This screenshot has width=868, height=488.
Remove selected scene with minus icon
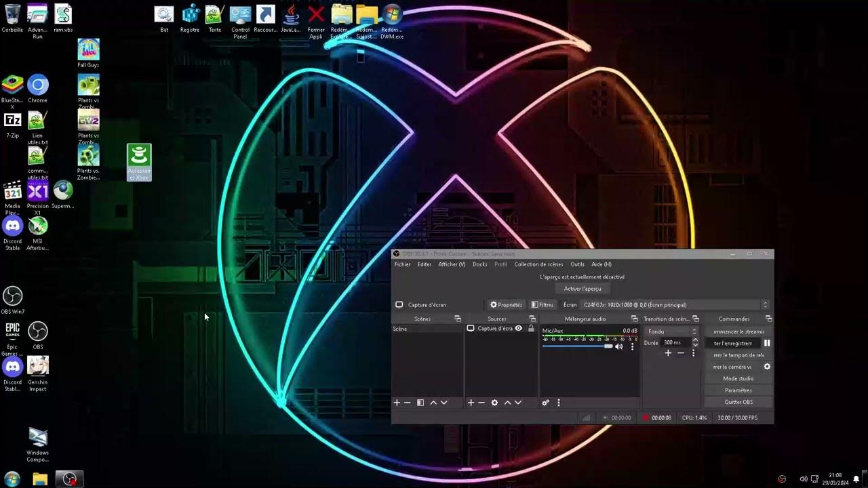coord(408,403)
